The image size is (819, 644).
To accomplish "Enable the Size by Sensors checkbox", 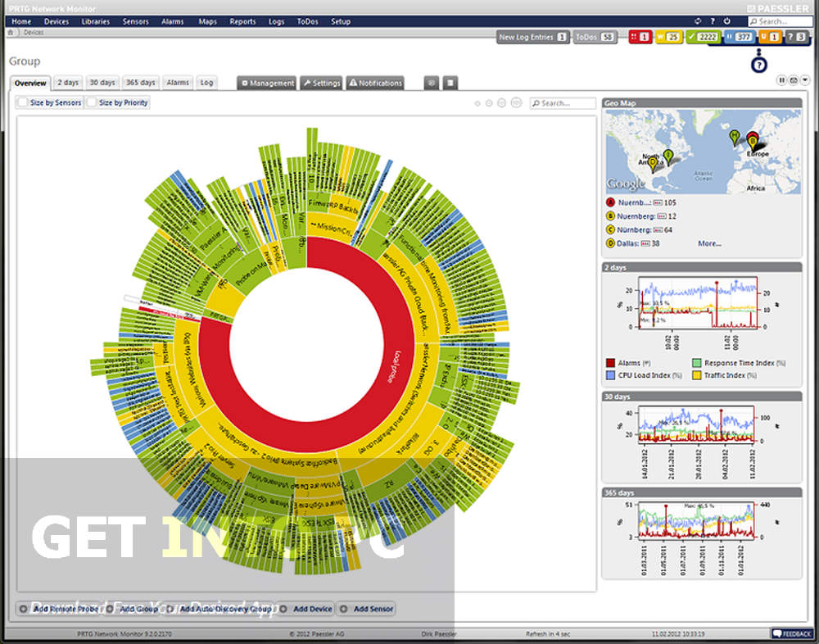I will [x=22, y=102].
